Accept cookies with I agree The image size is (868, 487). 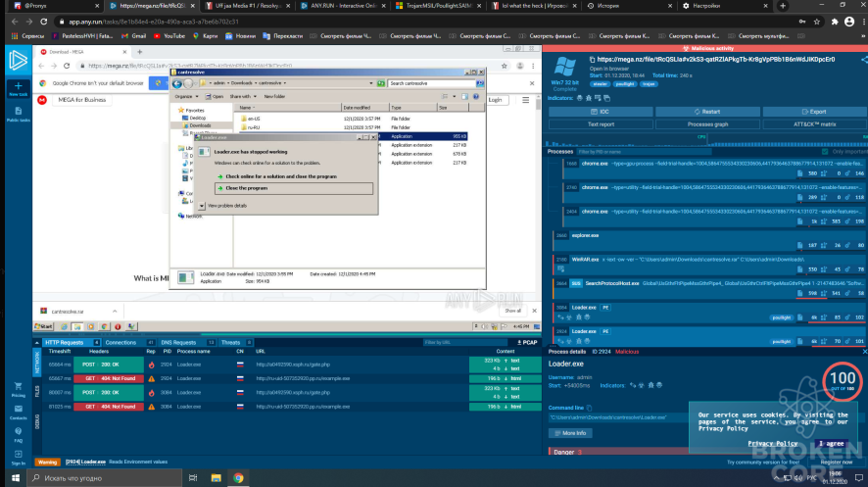832,443
